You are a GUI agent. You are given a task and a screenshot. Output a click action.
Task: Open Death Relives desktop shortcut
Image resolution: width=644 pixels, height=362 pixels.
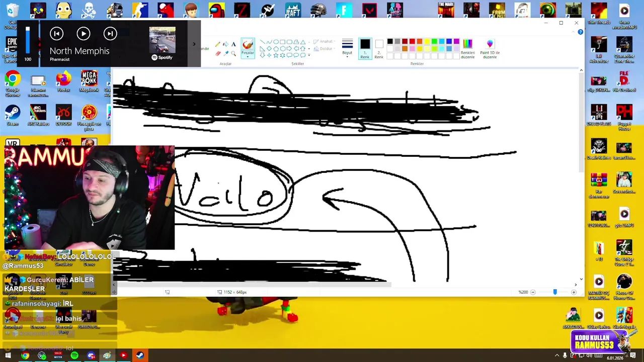click(599, 149)
